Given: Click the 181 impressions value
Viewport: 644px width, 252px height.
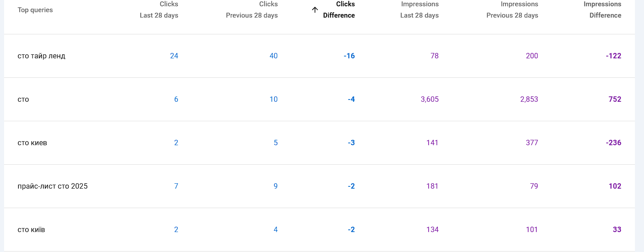Looking at the screenshot, I should 432,186.
